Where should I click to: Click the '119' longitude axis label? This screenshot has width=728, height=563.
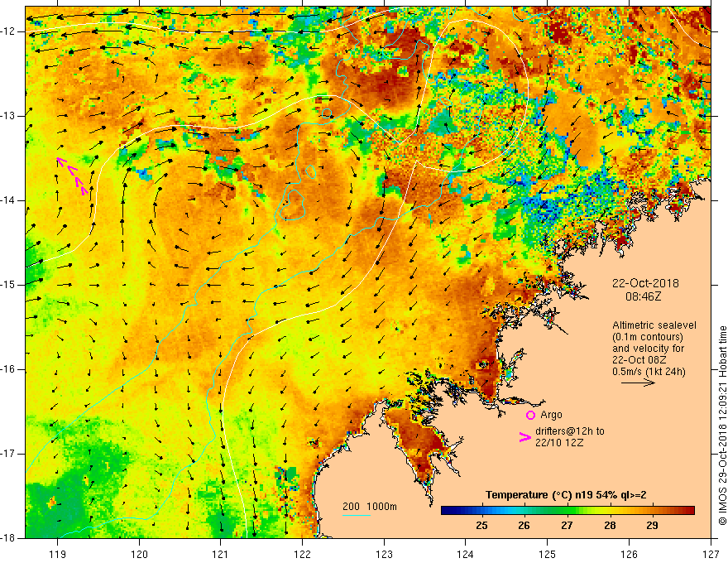pyautogui.click(x=58, y=554)
